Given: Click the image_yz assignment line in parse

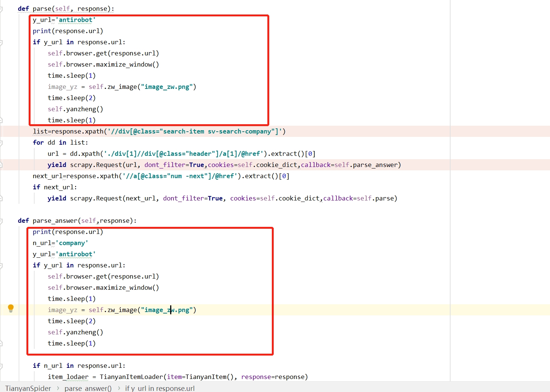Looking at the screenshot, I should point(122,87).
